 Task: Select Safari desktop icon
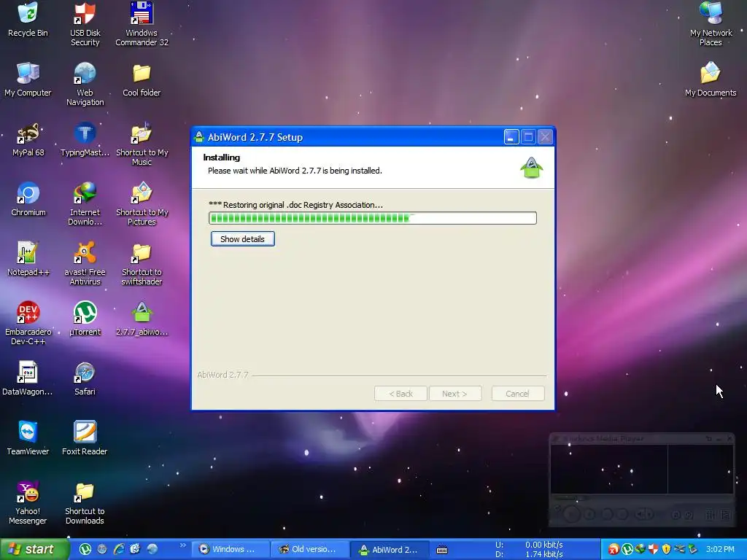click(85, 378)
